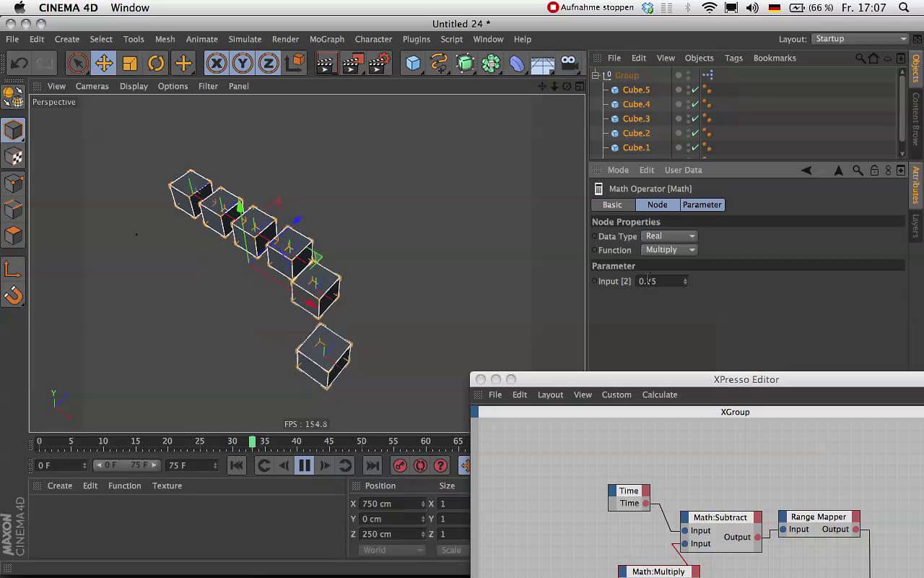This screenshot has width=924, height=578.
Task: Toggle X-axis lock
Action: point(216,64)
